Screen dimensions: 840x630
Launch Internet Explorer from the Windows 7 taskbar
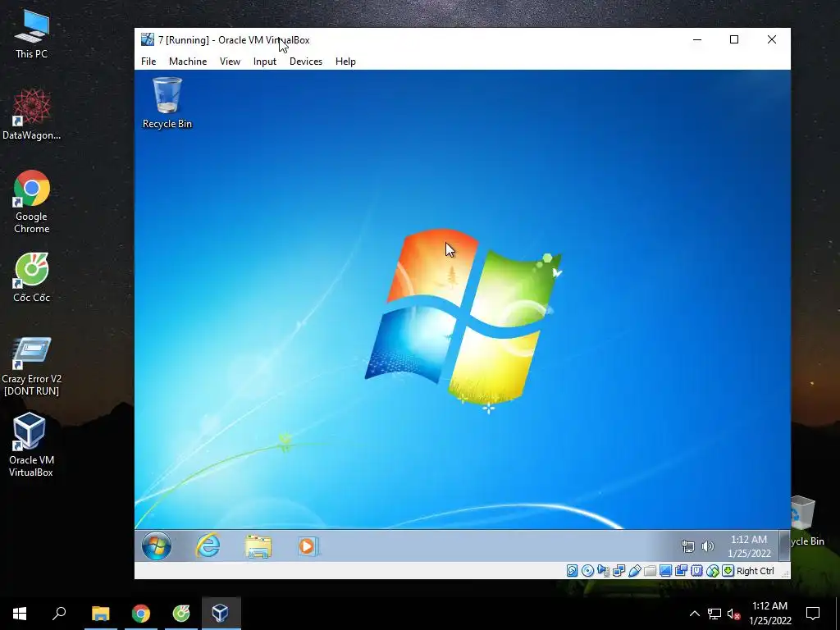208,546
